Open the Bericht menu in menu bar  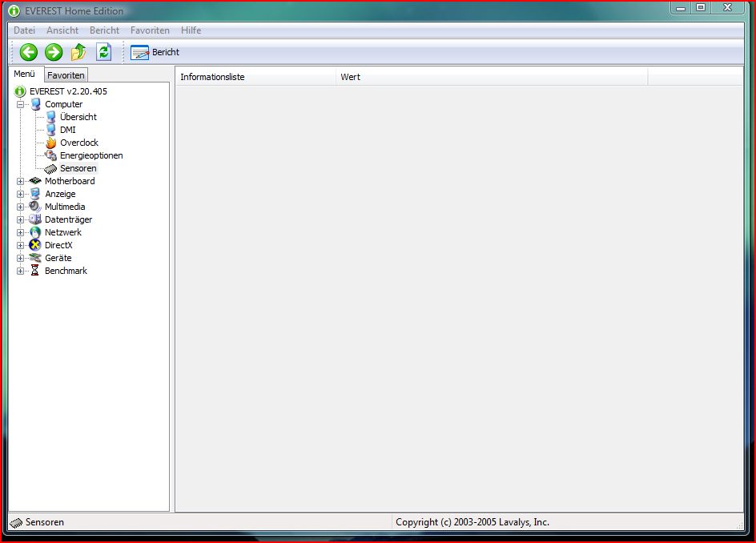tap(104, 30)
